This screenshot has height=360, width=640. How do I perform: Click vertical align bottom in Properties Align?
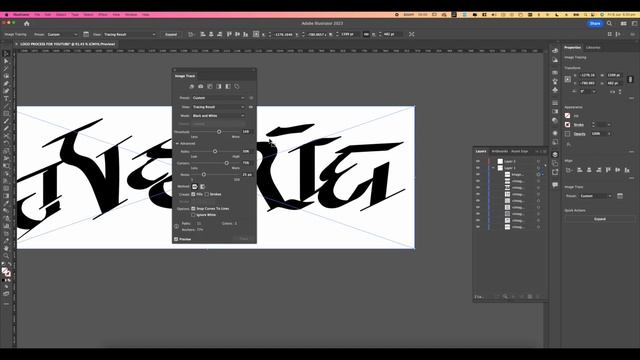(627, 170)
